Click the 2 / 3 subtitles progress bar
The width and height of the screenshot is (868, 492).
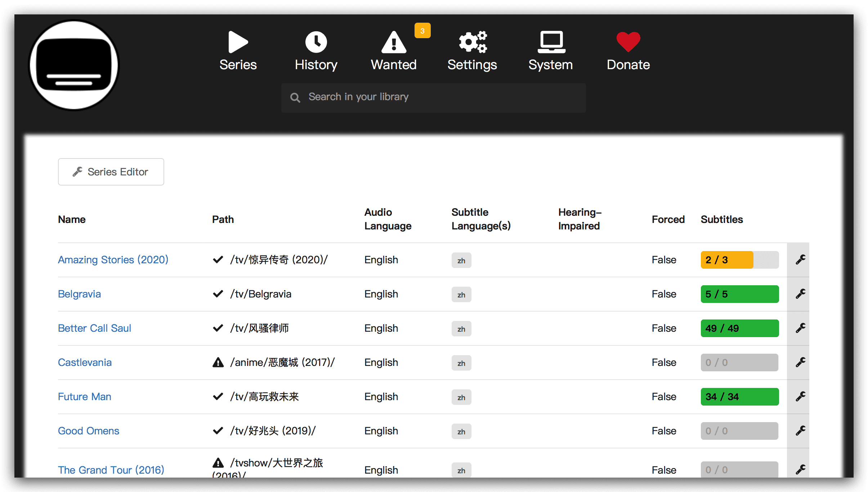pyautogui.click(x=739, y=260)
